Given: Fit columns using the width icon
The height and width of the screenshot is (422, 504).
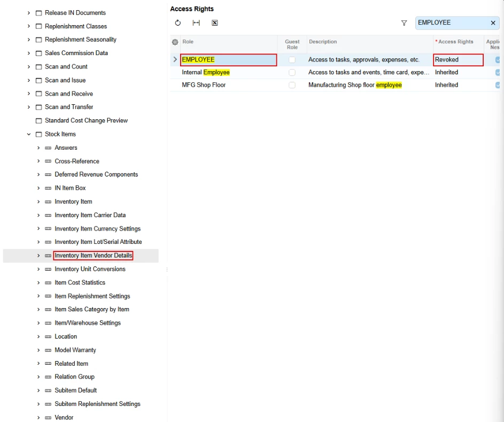Looking at the screenshot, I should pos(196,23).
